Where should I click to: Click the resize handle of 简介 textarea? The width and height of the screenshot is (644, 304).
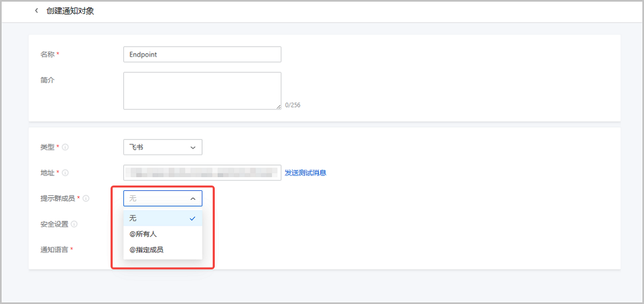(x=279, y=107)
